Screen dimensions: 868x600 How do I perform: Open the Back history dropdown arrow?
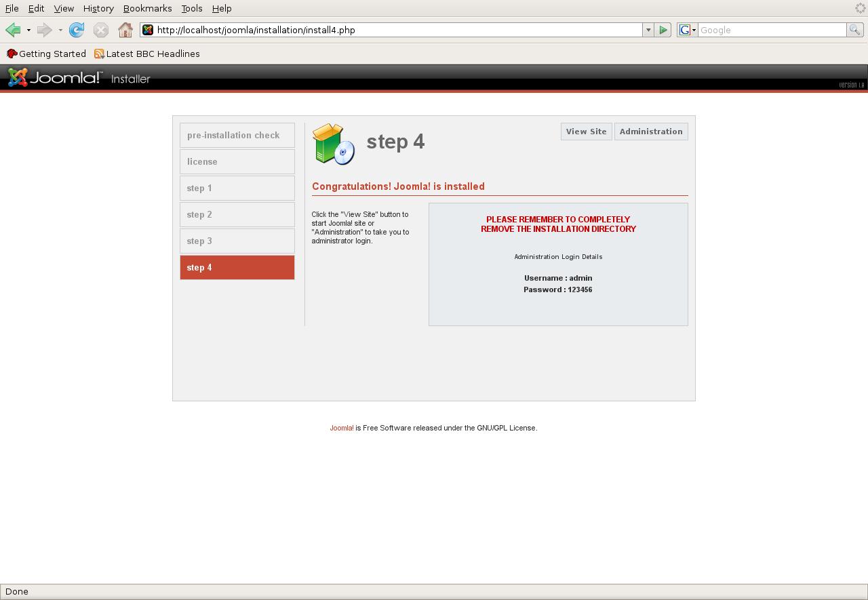click(28, 30)
